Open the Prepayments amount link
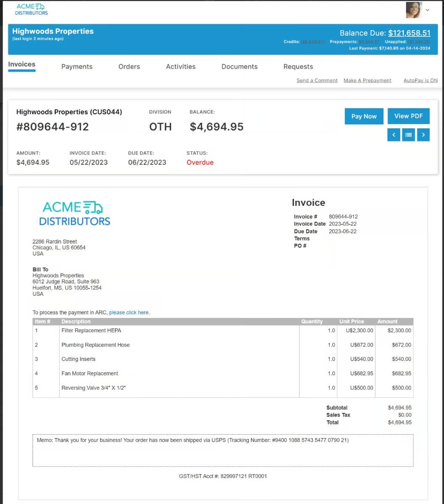 coord(369,42)
